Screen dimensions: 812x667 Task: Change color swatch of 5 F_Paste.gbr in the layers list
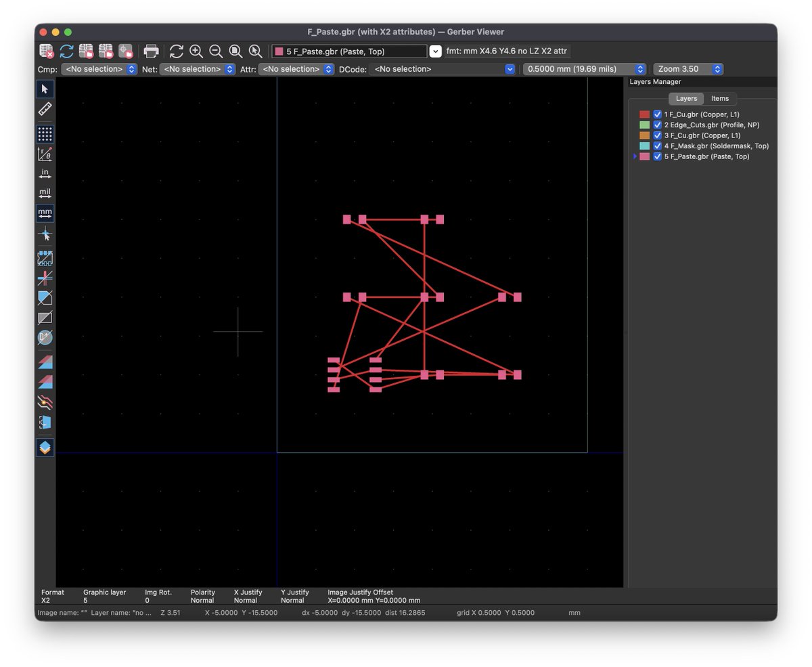(644, 156)
